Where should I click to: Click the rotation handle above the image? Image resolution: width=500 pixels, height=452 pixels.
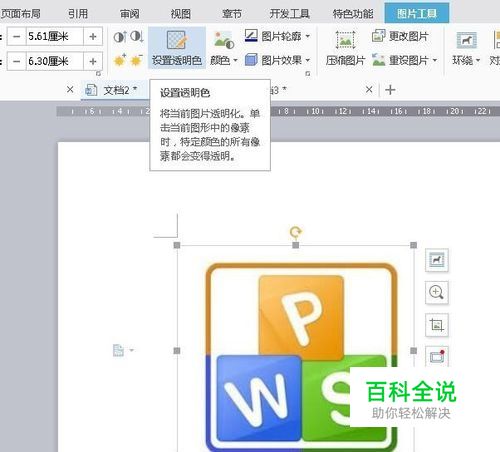point(295,231)
